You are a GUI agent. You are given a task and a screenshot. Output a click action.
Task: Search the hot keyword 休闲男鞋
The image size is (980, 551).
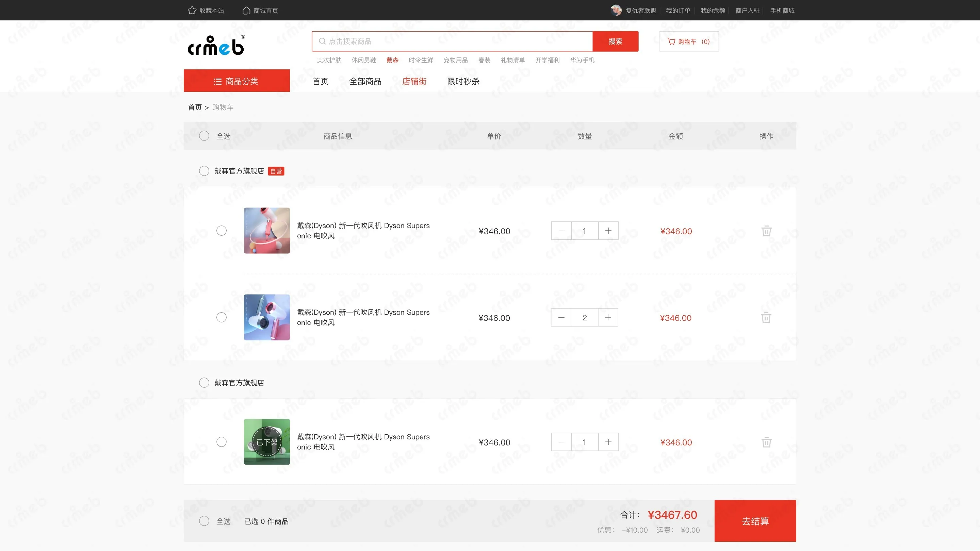pos(364,60)
